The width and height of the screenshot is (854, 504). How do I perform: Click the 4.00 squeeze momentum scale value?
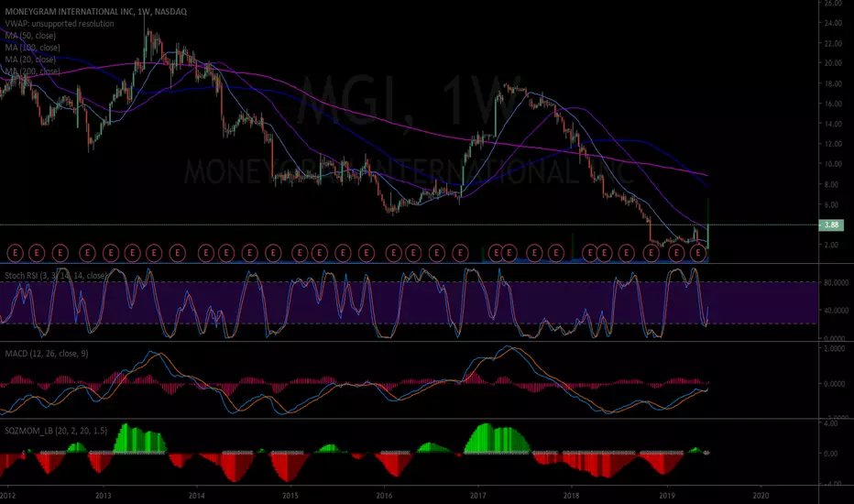830,423
